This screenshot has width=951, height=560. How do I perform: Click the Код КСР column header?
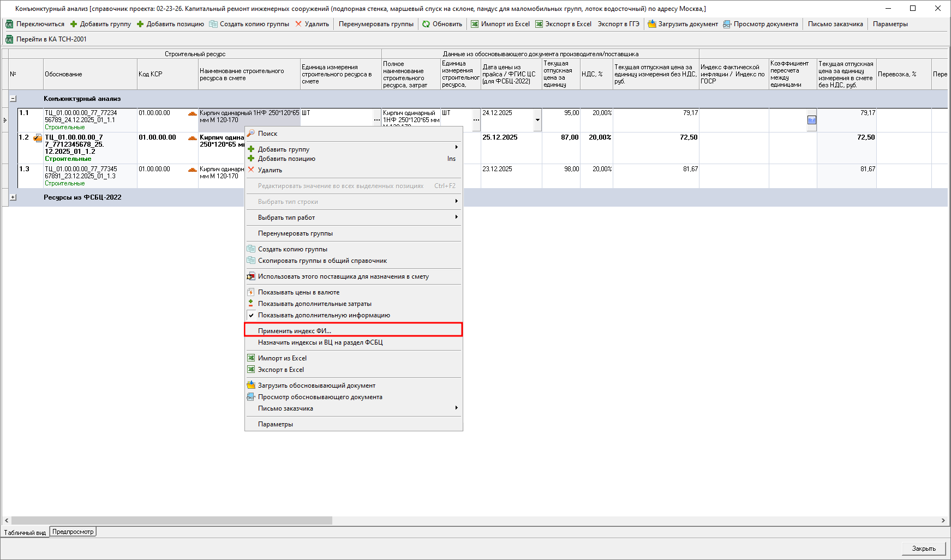(x=168, y=74)
